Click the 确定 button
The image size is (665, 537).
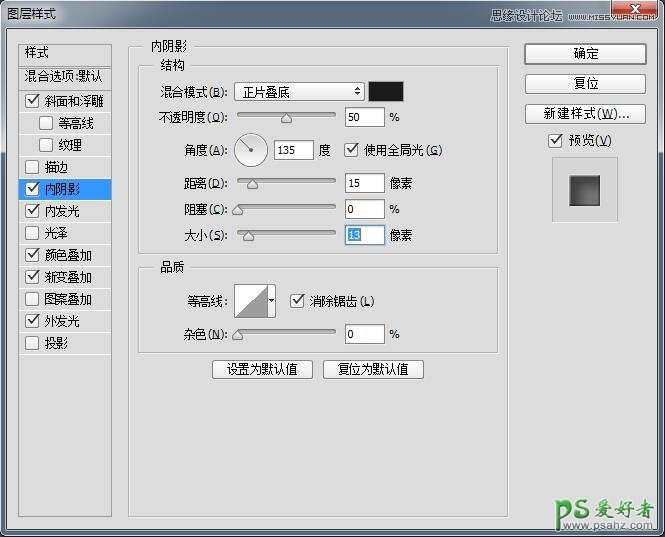tap(585, 53)
